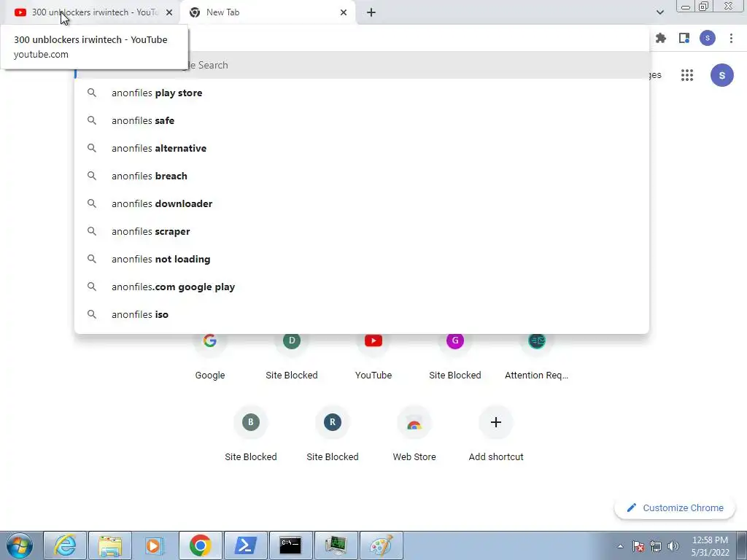Open Windows Media Player in taskbar
Image resolution: width=747 pixels, height=560 pixels.
click(155, 545)
